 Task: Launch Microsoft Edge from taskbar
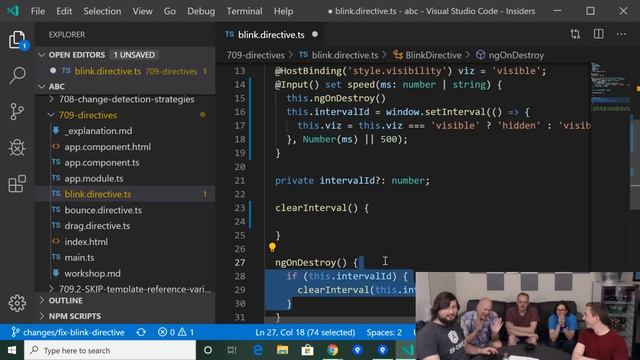[258, 350]
